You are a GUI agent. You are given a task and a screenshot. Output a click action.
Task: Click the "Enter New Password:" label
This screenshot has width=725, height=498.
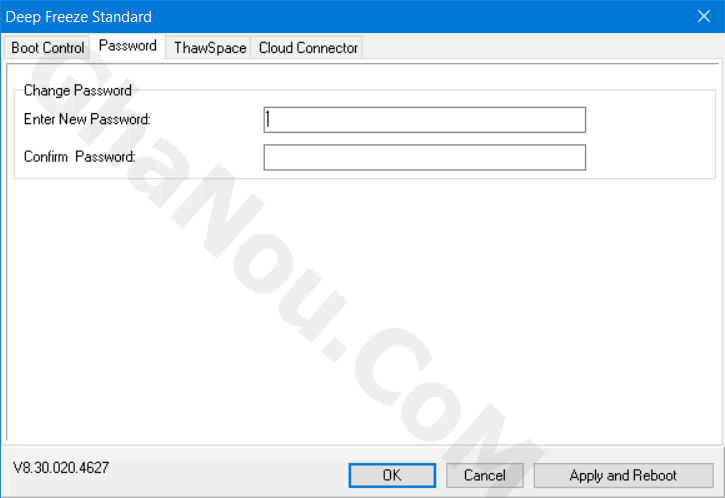click(87, 119)
